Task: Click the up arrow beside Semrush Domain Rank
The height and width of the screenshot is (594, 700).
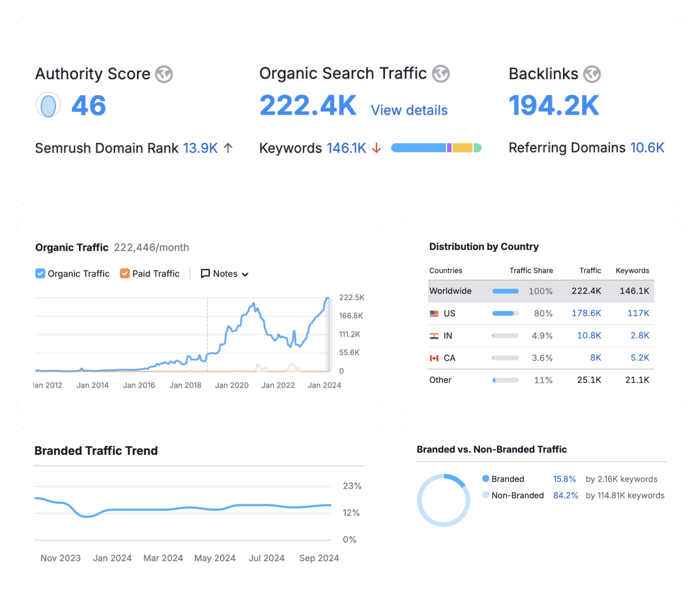Action: 228,148
